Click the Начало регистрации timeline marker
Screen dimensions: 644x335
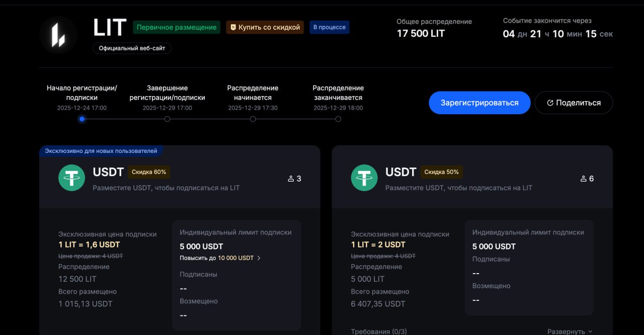coord(82,119)
